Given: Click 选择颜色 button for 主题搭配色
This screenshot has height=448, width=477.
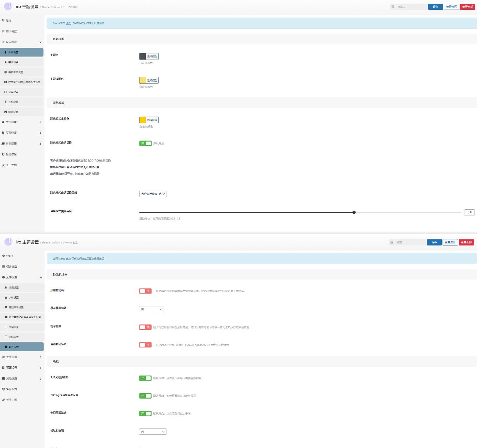Looking at the screenshot, I should 152,80.
